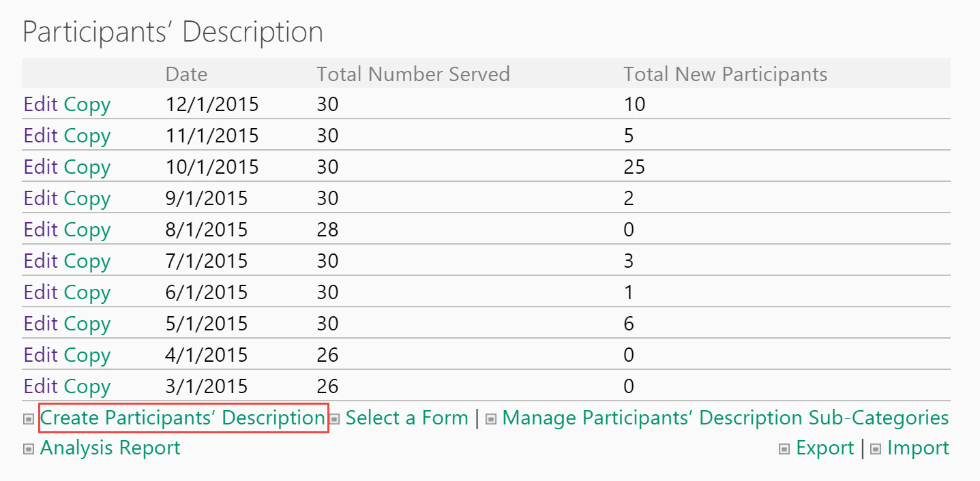Click the small icon beside Export
This screenshot has height=481, width=980.
click(784, 450)
